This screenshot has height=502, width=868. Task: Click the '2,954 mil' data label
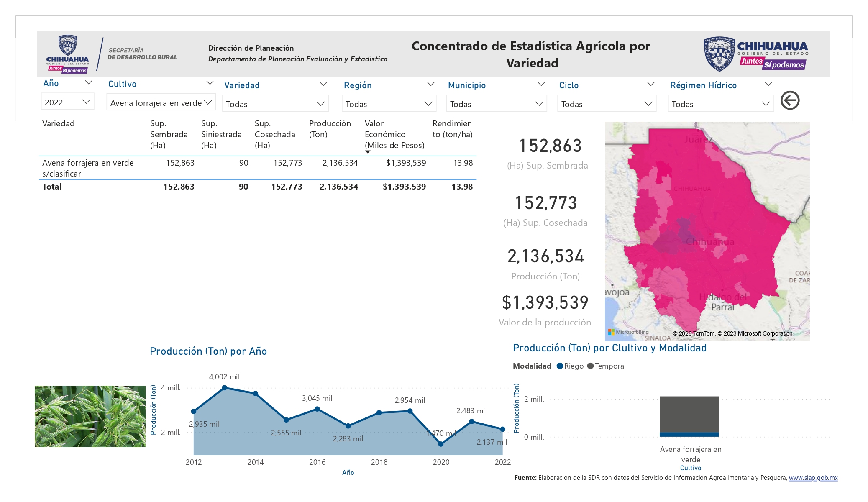[x=410, y=400]
